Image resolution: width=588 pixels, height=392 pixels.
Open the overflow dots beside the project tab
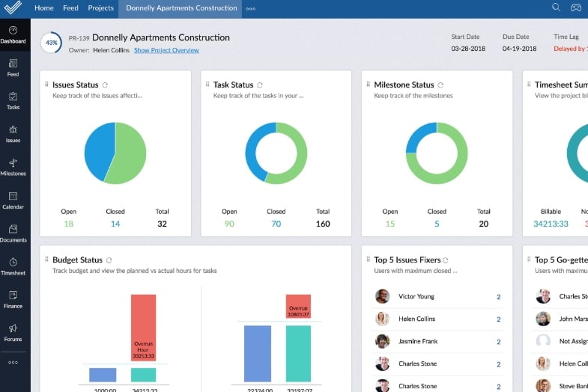(251, 9)
